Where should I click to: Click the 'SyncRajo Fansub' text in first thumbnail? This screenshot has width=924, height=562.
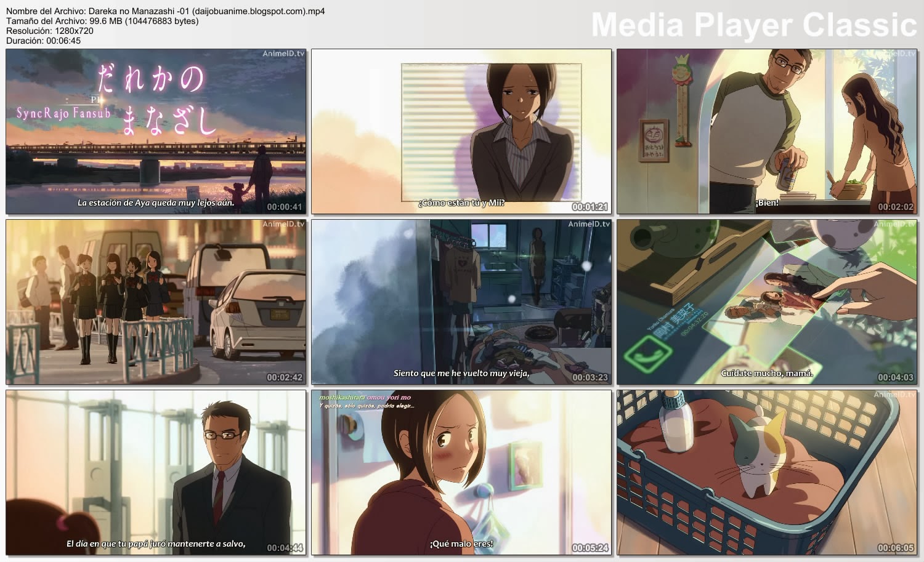click(63, 113)
